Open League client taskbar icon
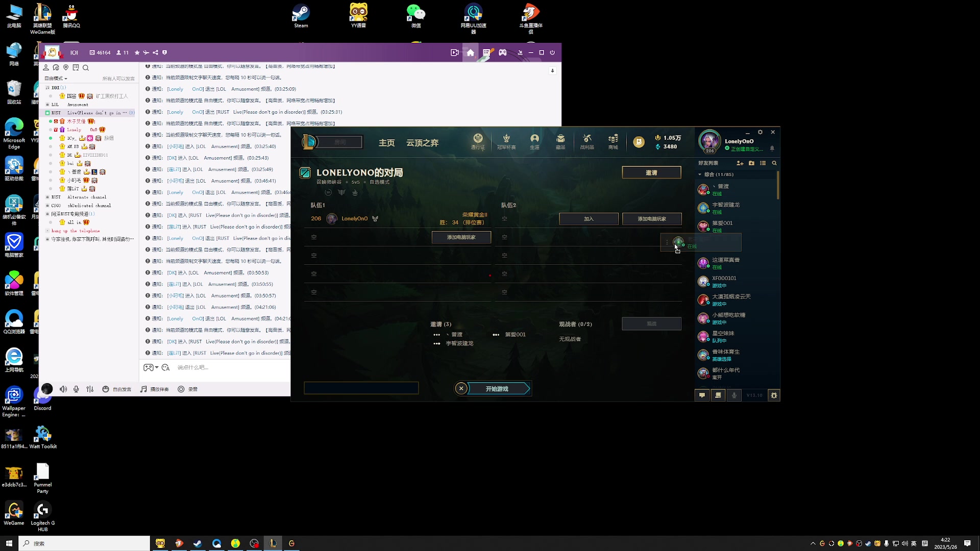The height and width of the screenshot is (551, 980). (x=273, y=543)
